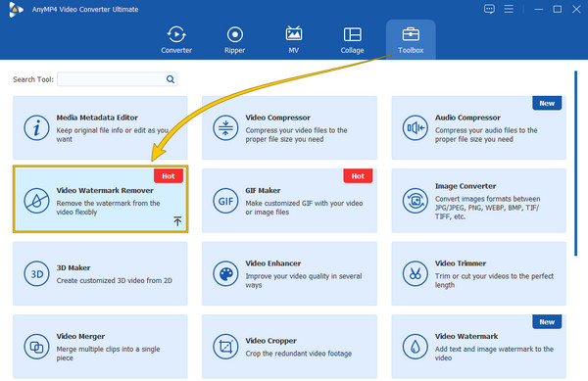Switch to the Ripper tab
The image size is (588, 381).
click(x=235, y=40)
